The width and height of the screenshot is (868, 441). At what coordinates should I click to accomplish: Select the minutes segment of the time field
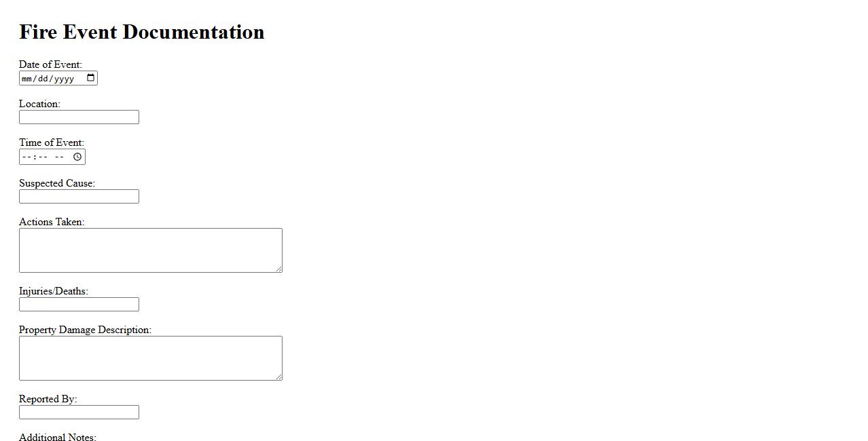[42, 157]
